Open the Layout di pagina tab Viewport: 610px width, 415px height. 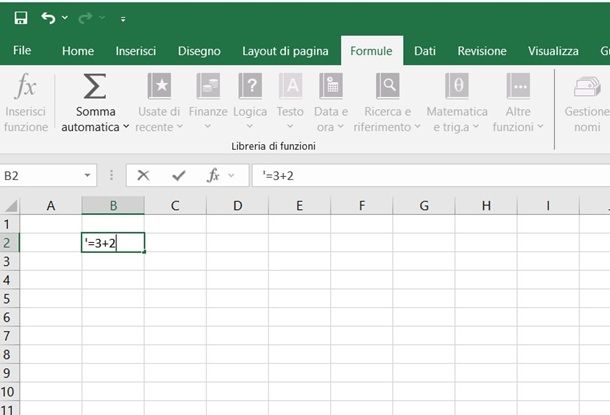coord(285,51)
